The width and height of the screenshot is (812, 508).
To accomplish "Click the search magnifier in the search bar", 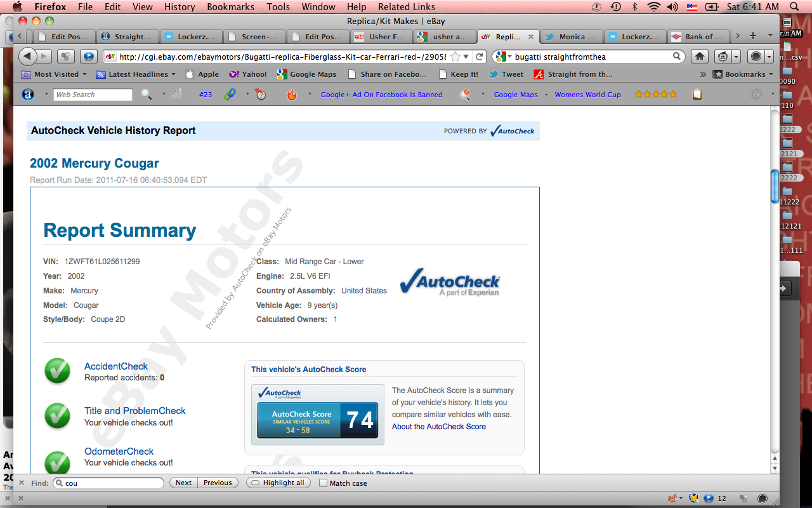I will [x=677, y=57].
